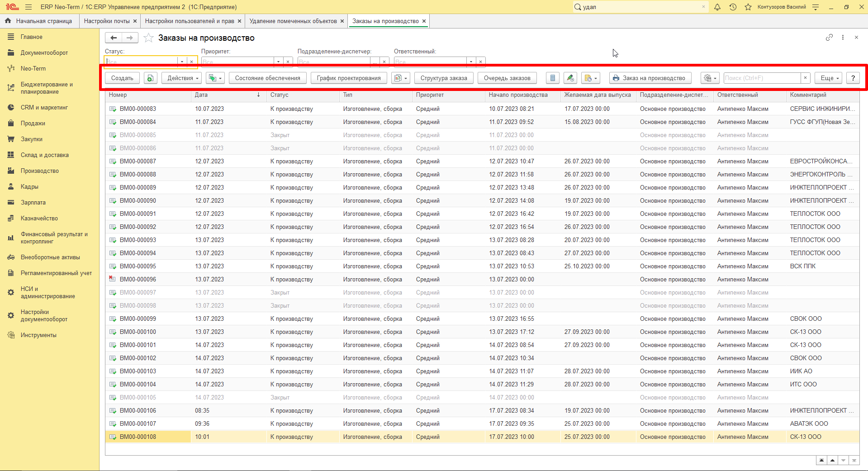The height and width of the screenshot is (471, 868).
Task: Open the vertical dots form menu
Action: (x=843, y=38)
